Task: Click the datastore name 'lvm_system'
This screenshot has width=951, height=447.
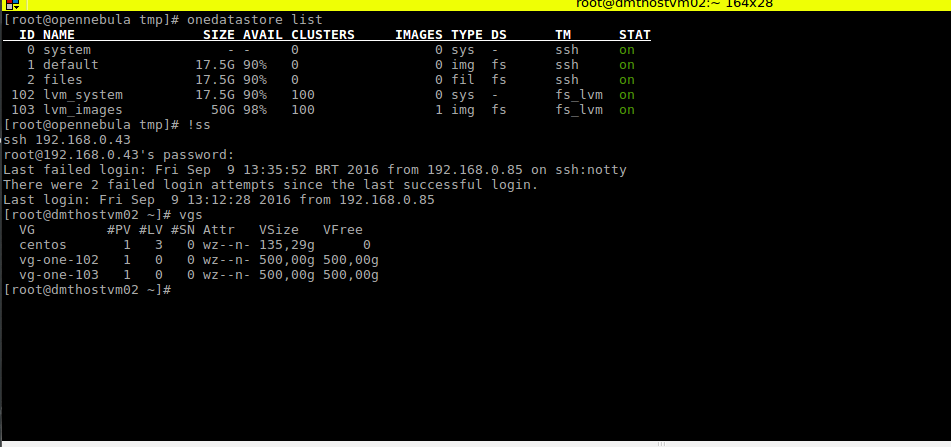Action: pos(82,95)
